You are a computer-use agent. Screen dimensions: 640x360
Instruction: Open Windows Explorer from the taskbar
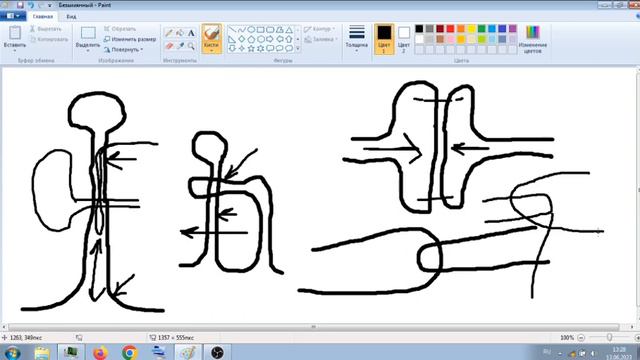click(42, 352)
